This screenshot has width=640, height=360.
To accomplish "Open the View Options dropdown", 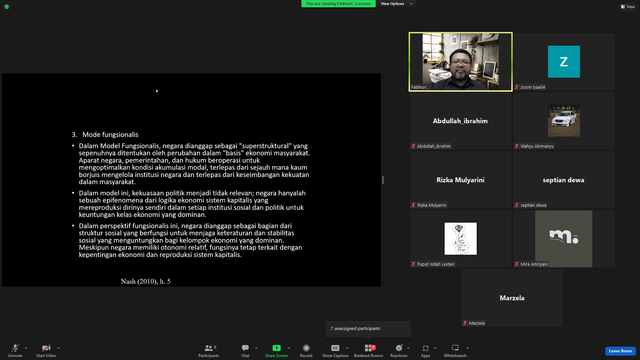I will pos(396,4).
